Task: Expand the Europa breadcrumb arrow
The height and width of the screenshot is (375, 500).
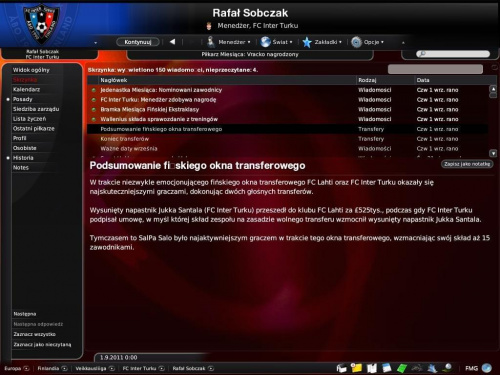Action: tap(26, 368)
